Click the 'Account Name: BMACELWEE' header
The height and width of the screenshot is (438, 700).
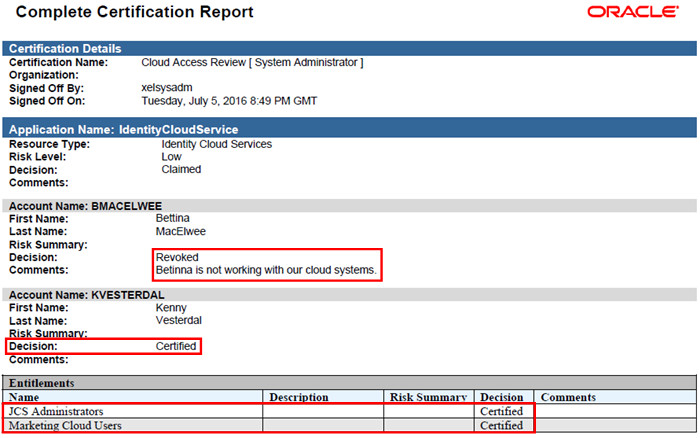tap(349, 206)
